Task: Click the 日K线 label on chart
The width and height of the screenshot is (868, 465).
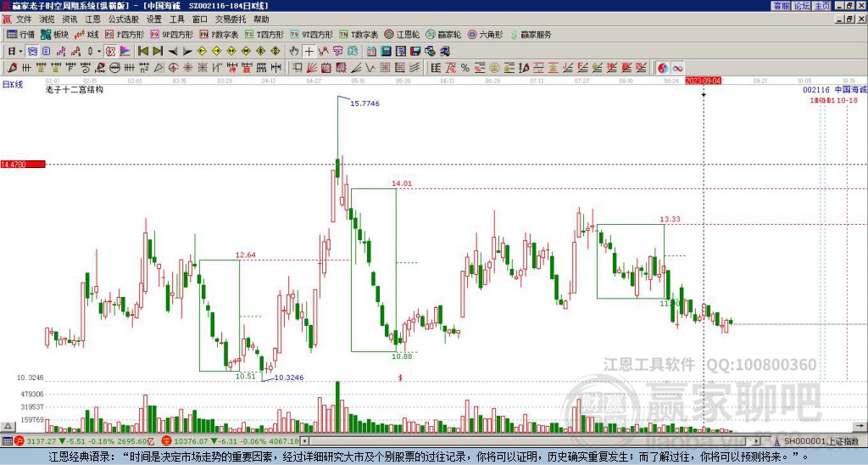Action: 13,85
